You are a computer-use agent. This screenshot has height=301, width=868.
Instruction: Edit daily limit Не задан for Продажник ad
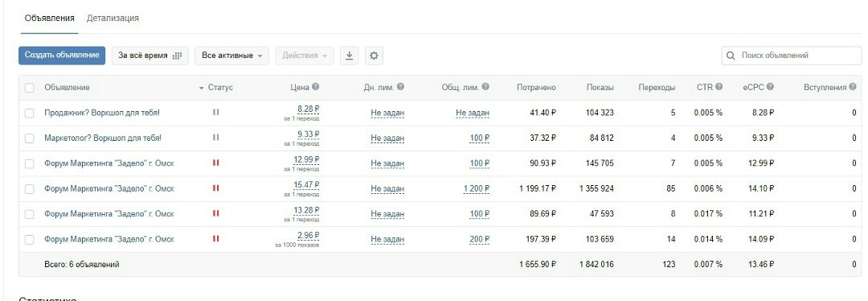(387, 113)
